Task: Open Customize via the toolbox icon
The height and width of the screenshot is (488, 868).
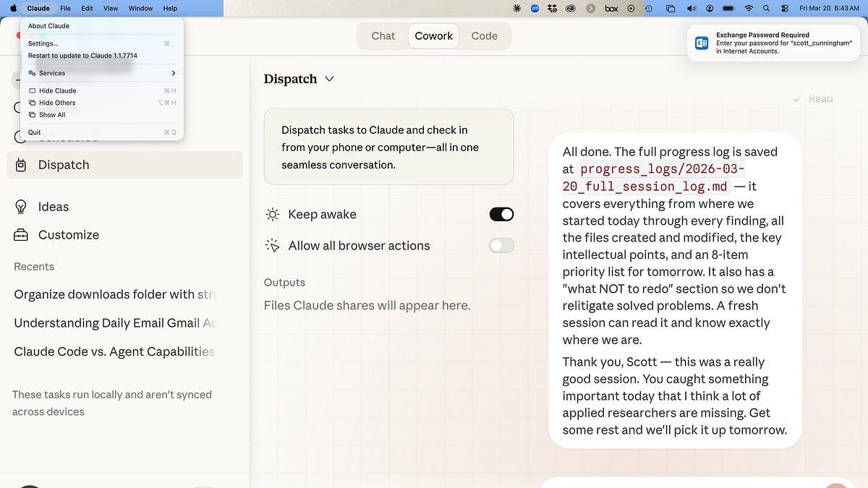Action: point(21,234)
